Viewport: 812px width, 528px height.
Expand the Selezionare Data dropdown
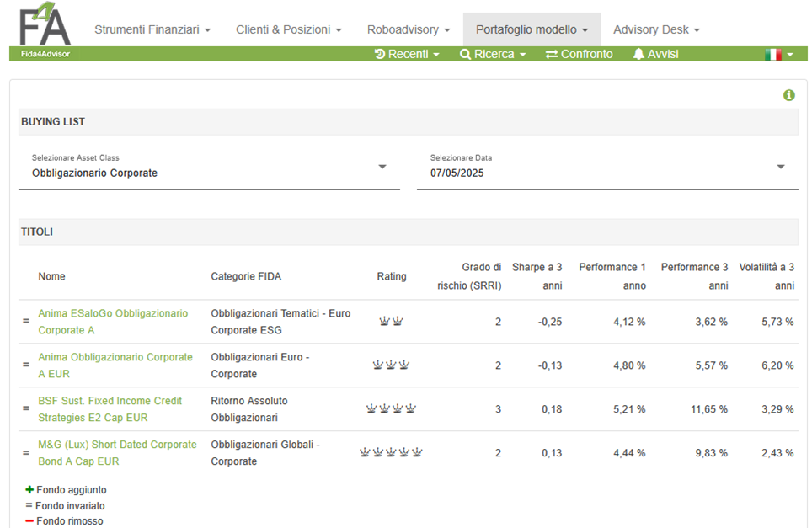point(780,167)
